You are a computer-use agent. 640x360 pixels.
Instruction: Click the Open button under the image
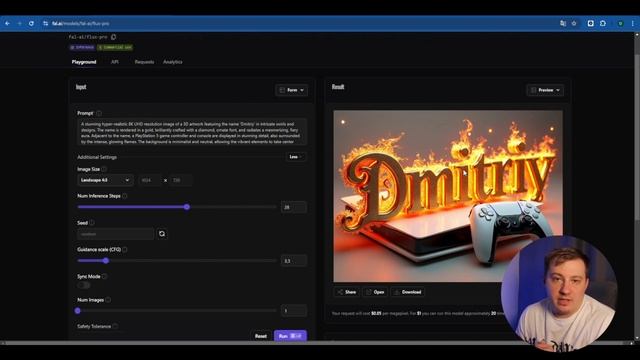pos(375,292)
